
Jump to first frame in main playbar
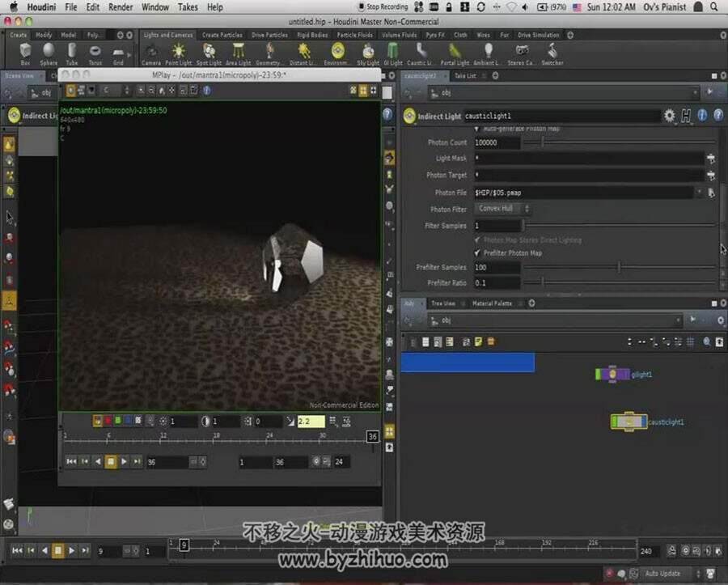tap(17, 551)
